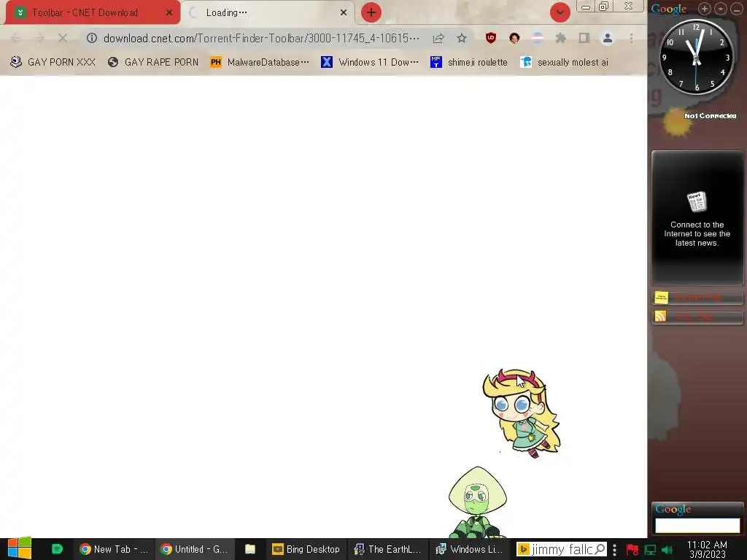This screenshot has height=560, width=747.
Task: Open the shimeji roulette bookmark
Action: coord(469,63)
